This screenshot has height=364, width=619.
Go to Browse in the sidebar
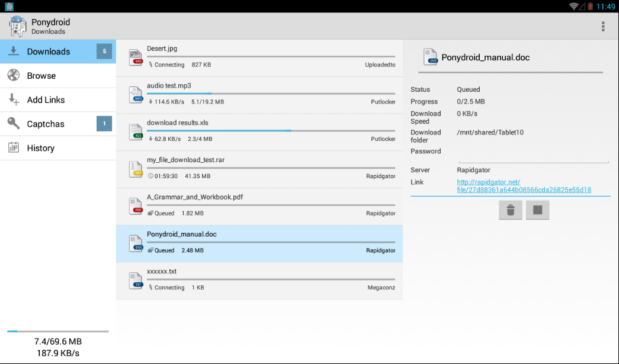pyautogui.click(x=41, y=76)
